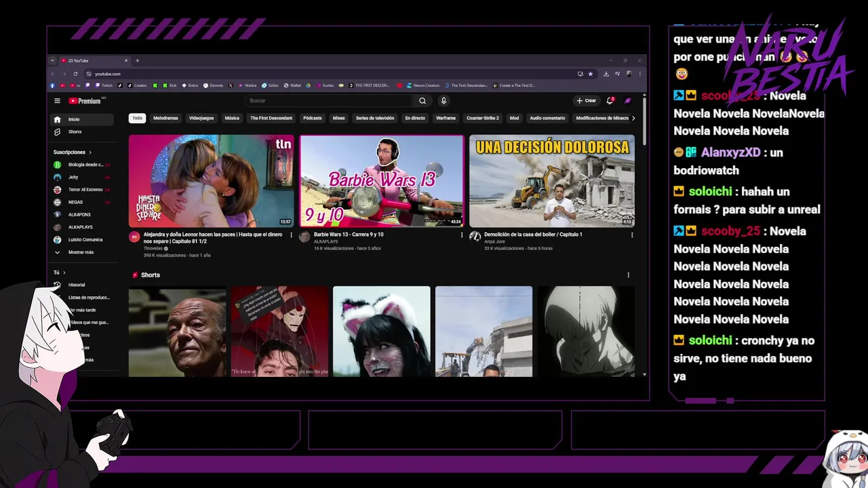
Task: Go back in browser history
Action: click(53, 74)
